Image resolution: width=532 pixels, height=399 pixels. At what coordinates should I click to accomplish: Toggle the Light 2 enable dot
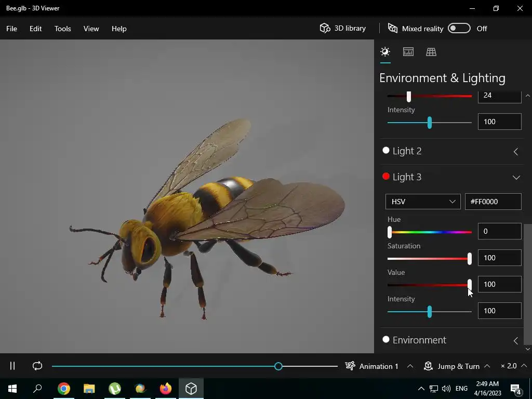coord(386,151)
